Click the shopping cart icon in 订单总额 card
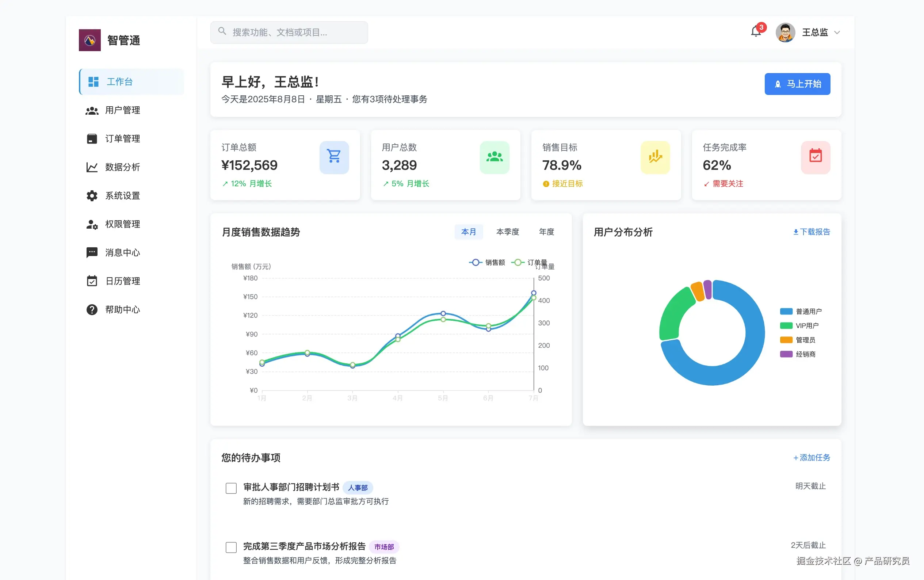This screenshot has height=580, width=924. 334,157
